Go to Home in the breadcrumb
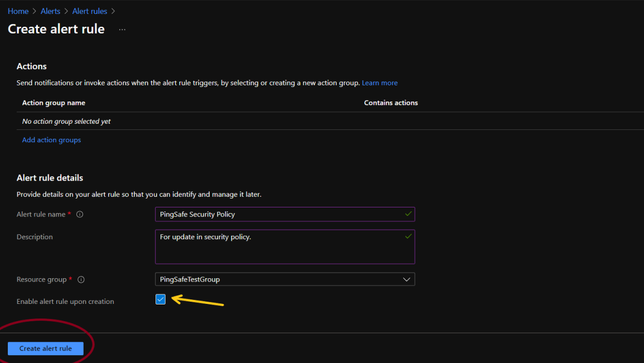 [x=18, y=11]
